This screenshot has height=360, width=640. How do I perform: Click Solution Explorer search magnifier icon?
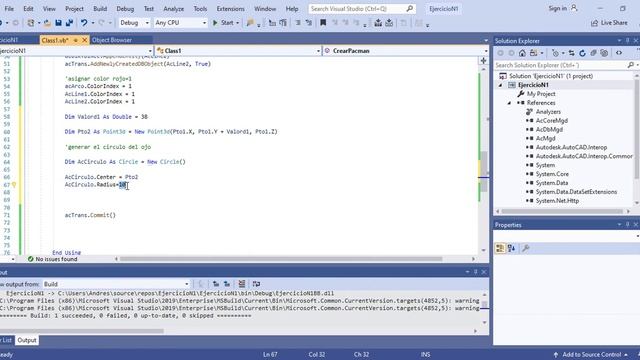pos(631,65)
